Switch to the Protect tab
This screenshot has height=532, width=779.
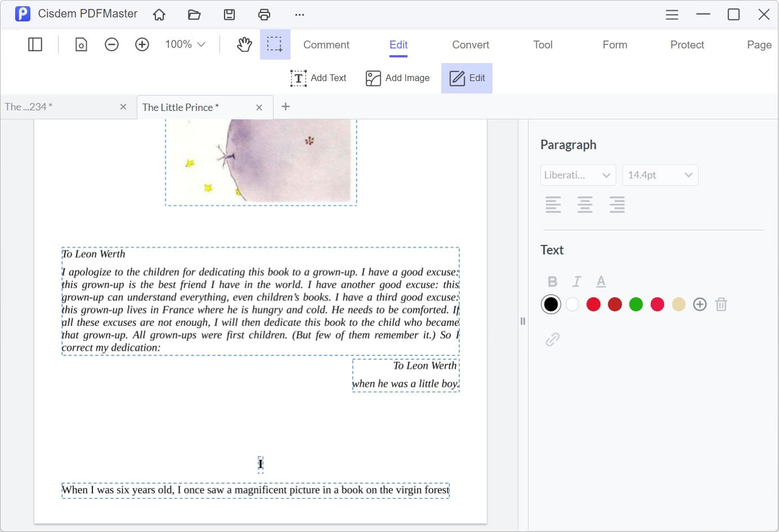687,44
